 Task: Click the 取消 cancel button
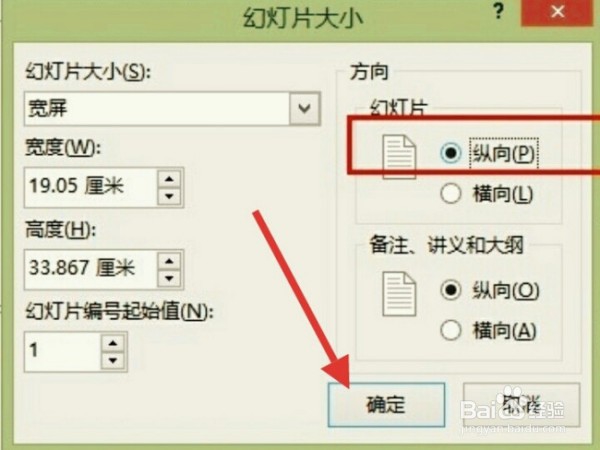[x=522, y=404]
